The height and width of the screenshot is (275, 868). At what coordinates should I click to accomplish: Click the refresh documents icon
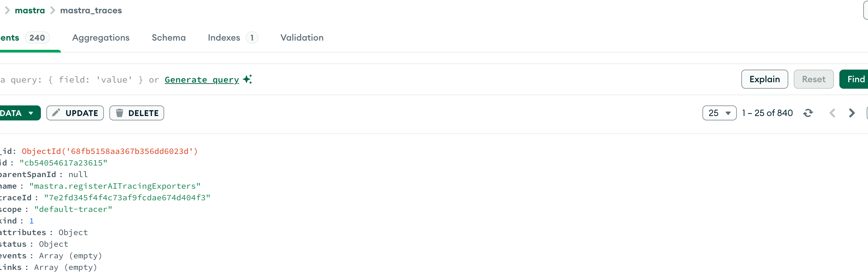[809, 113]
